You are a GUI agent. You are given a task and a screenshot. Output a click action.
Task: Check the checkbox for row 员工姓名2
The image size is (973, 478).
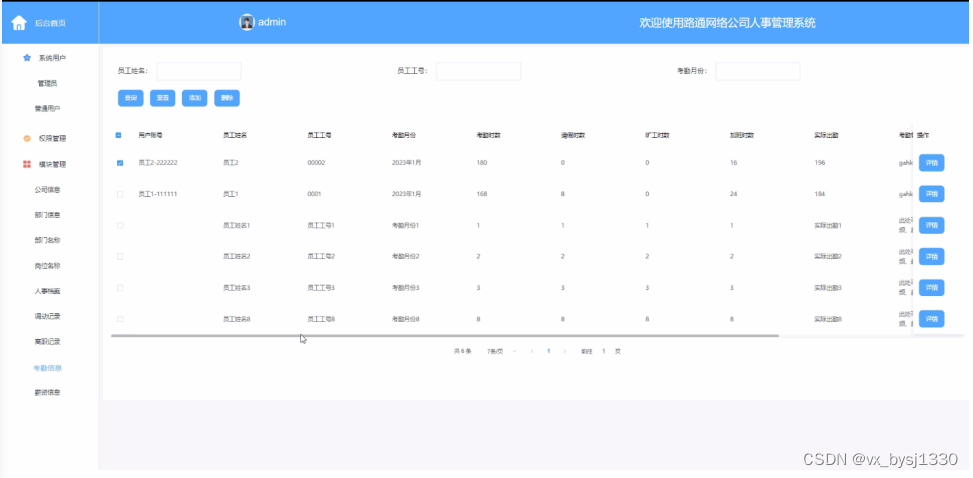click(x=120, y=256)
